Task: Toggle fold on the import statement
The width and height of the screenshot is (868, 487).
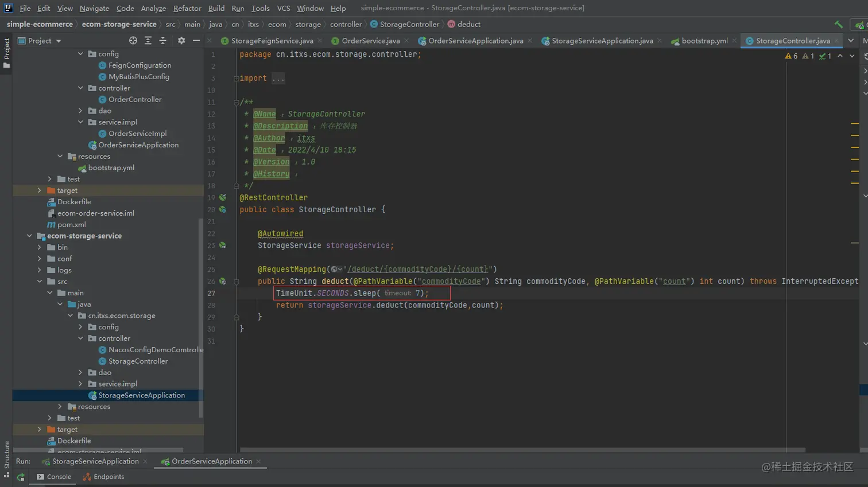Action: point(236,79)
